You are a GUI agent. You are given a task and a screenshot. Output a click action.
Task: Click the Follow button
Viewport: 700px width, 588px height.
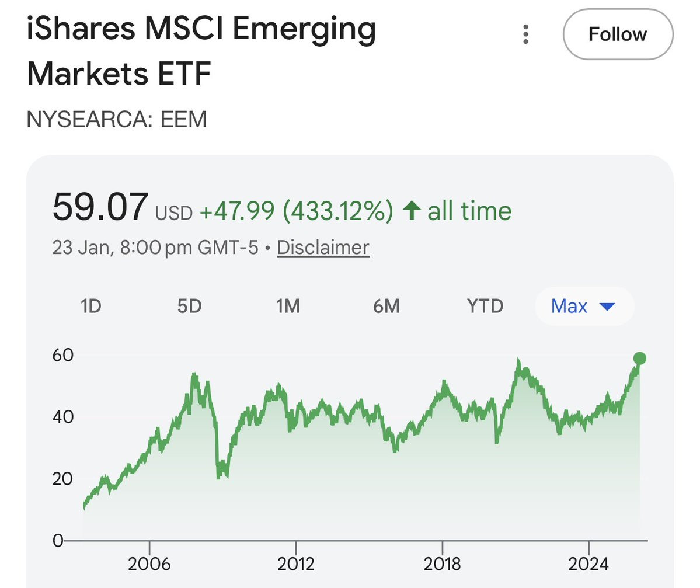pyautogui.click(x=618, y=34)
